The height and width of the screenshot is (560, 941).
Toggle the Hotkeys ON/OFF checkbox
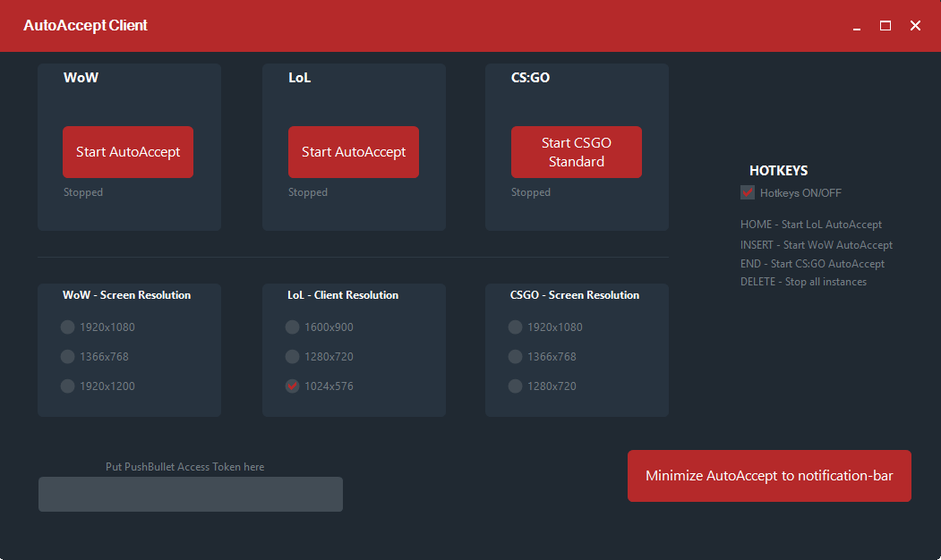click(x=747, y=192)
